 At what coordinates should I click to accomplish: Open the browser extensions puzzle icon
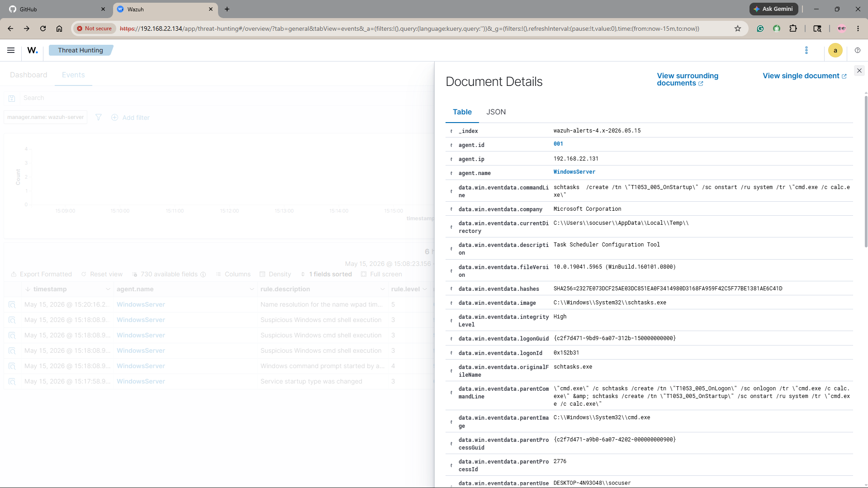pyautogui.click(x=793, y=28)
